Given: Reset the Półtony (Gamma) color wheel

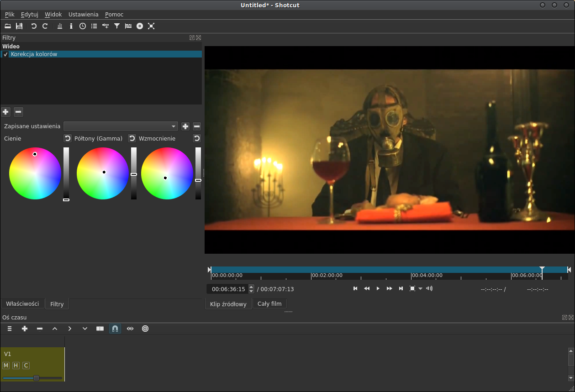Looking at the screenshot, I should point(132,138).
